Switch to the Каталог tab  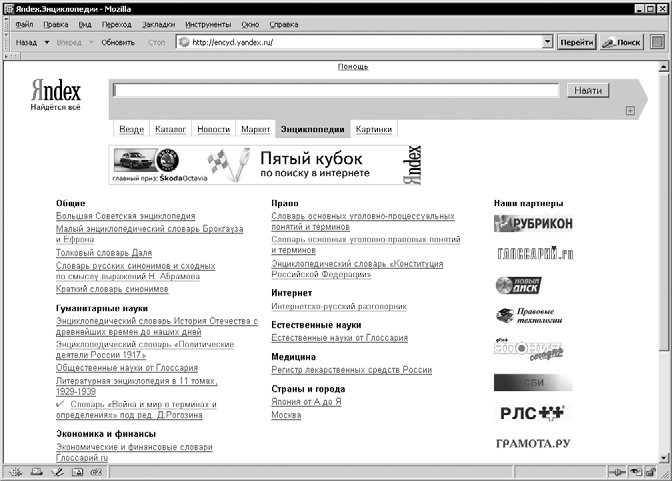[171, 129]
